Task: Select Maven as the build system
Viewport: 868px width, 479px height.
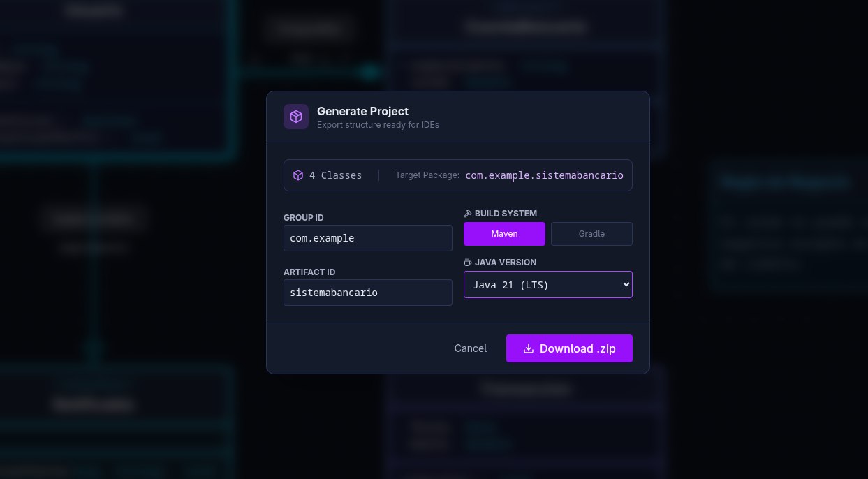Action: coord(504,234)
